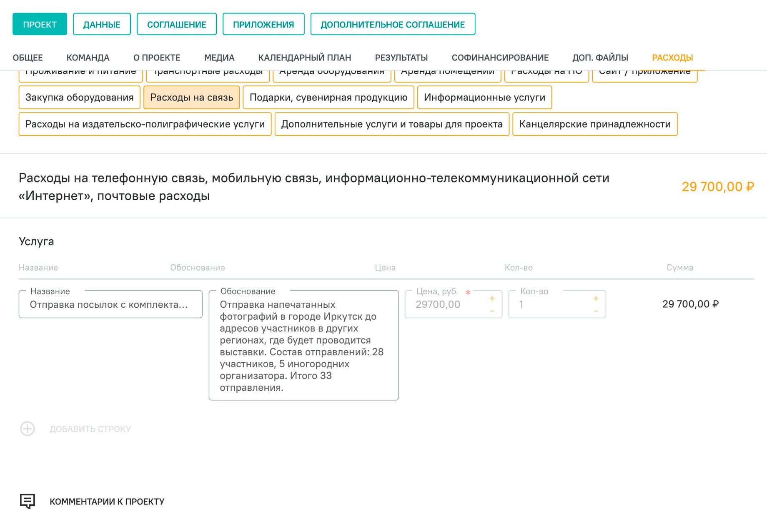Select the Информационные услуги category
Viewport: 767px width, 532px height.
click(484, 97)
